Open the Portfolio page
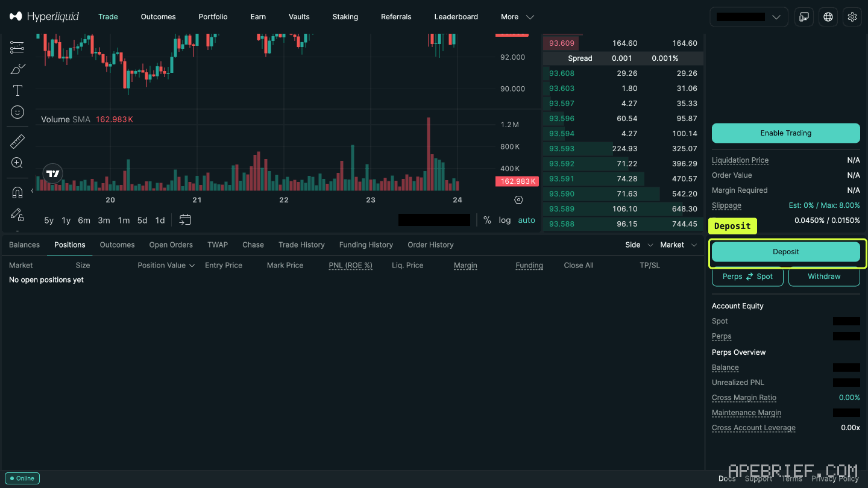The image size is (868, 488). [x=213, y=17]
